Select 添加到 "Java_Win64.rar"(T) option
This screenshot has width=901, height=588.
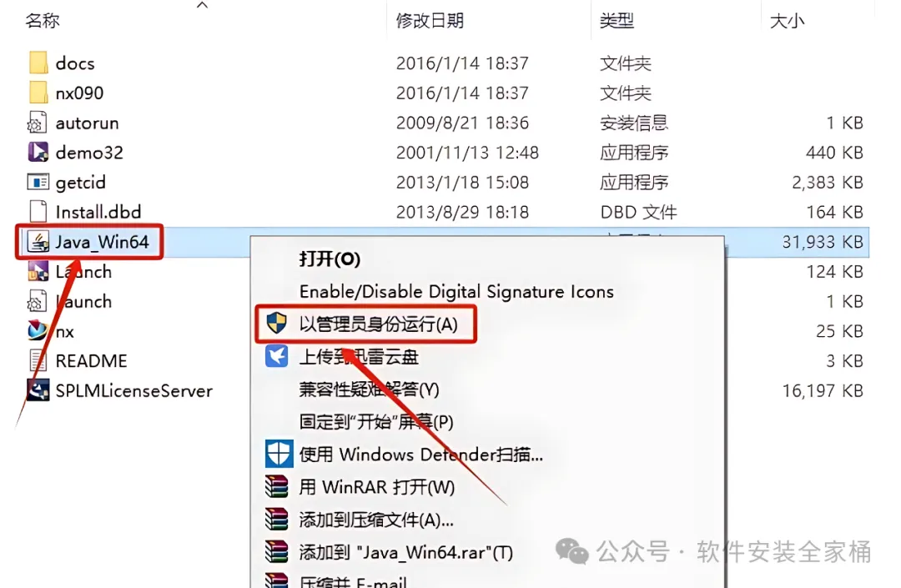(405, 552)
